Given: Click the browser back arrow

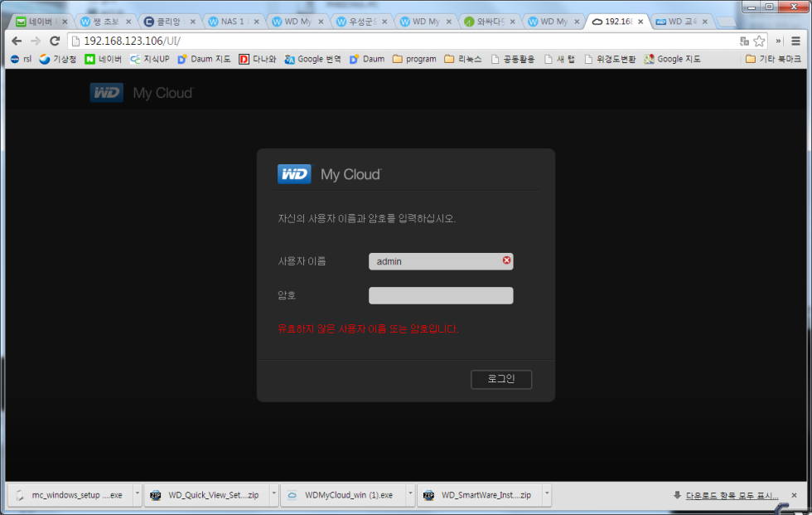Looking at the screenshot, I should click(x=16, y=41).
